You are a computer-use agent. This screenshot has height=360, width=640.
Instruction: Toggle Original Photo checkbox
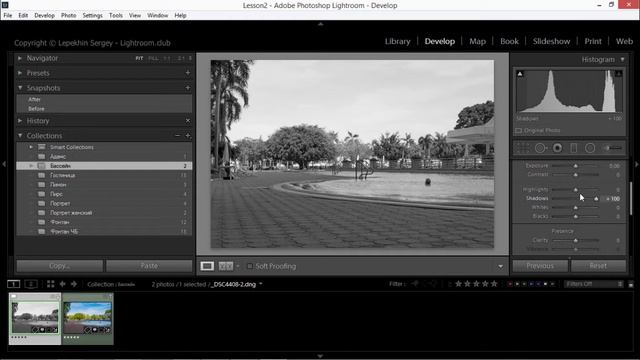click(518, 131)
